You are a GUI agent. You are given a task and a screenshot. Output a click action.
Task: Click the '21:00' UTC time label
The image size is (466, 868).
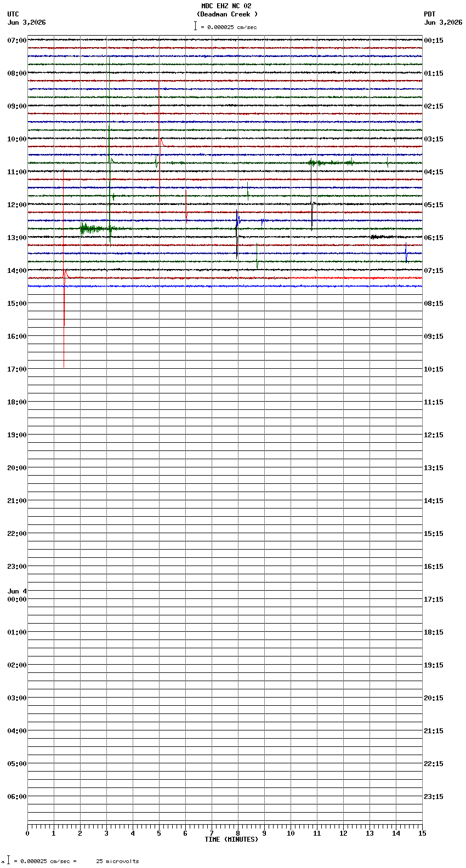[17, 501]
